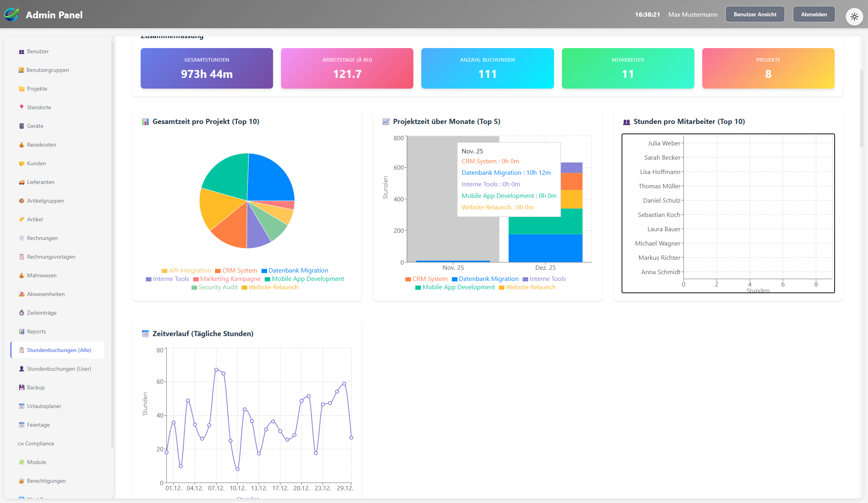868x503 pixels.
Task: Open Reports in the sidebar
Action: [x=36, y=331]
